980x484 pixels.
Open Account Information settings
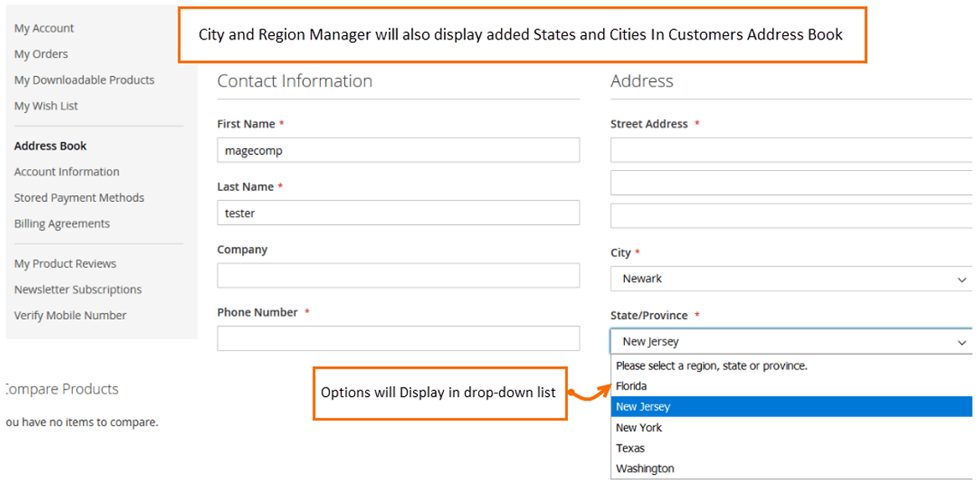coord(66,171)
